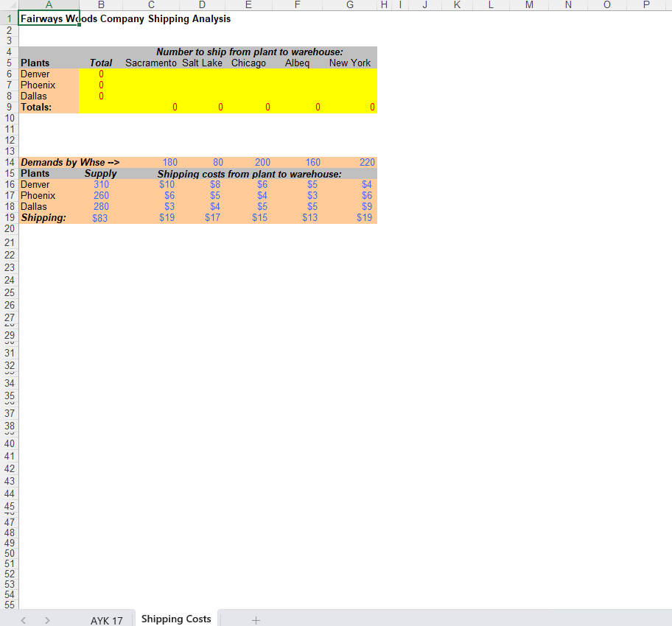Click the add new sheet plus button
The height and width of the screenshot is (626, 672).
(256, 621)
